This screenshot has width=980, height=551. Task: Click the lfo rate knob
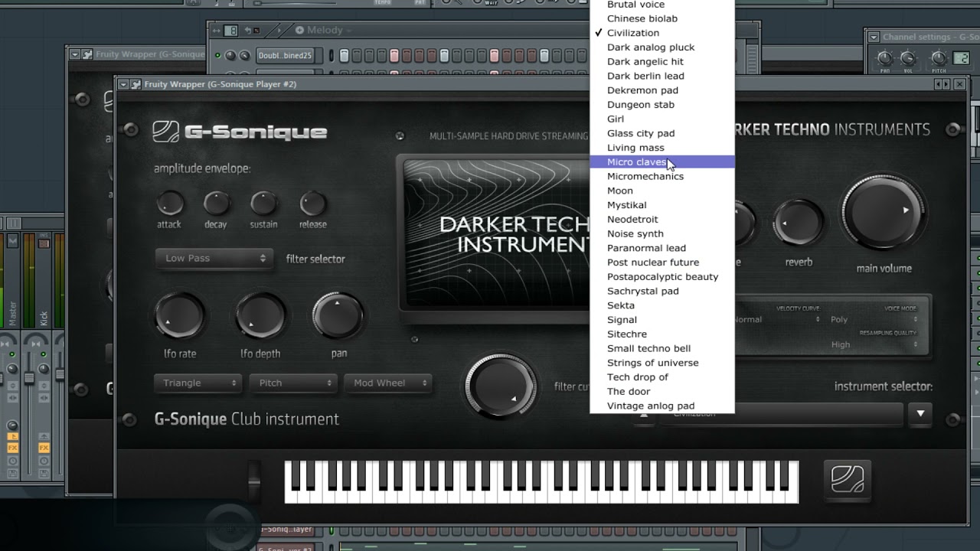tap(179, 315)
